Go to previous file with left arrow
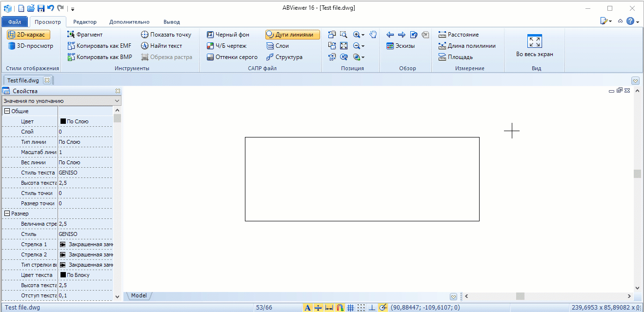 pyautogui.click(x=390, y=35)
